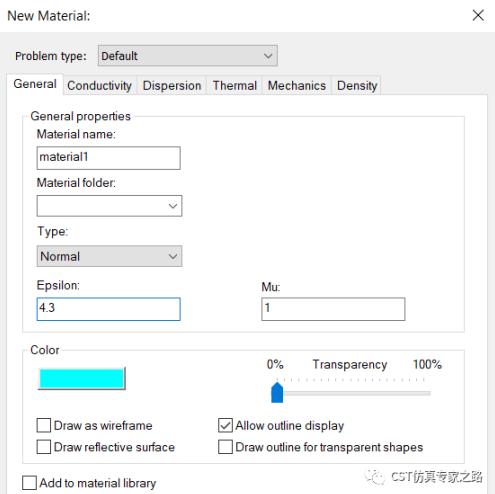The width and height of the screenshot is (495, 494).
Task: Switch to the Conductivity tab
Action: (x=99, y=86)
